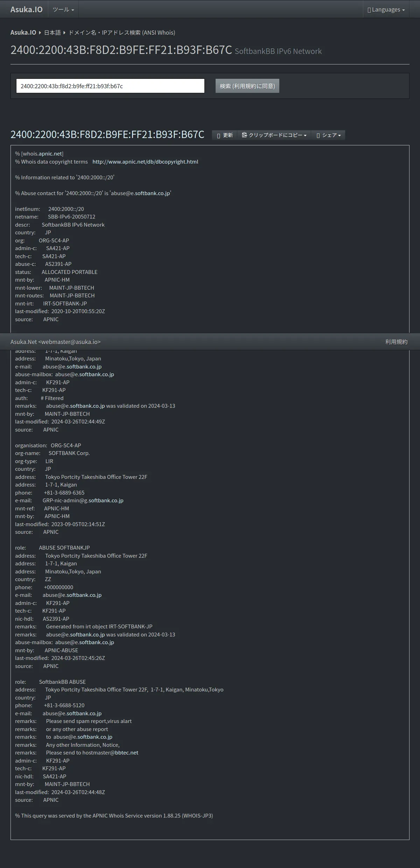Click GRP-nic-admin softbank.co.jp email link
The width and height of the screenshot is (420, 868).
[106, 501]
